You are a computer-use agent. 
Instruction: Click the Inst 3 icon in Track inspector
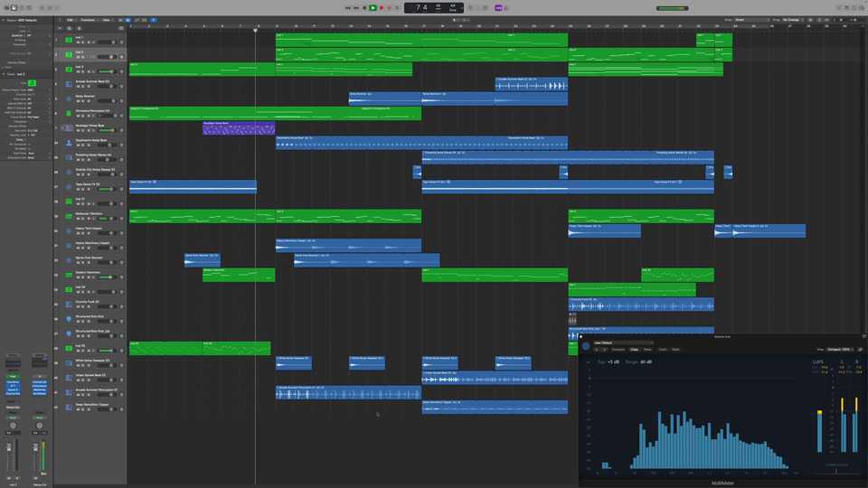click(x=33, y=82)
